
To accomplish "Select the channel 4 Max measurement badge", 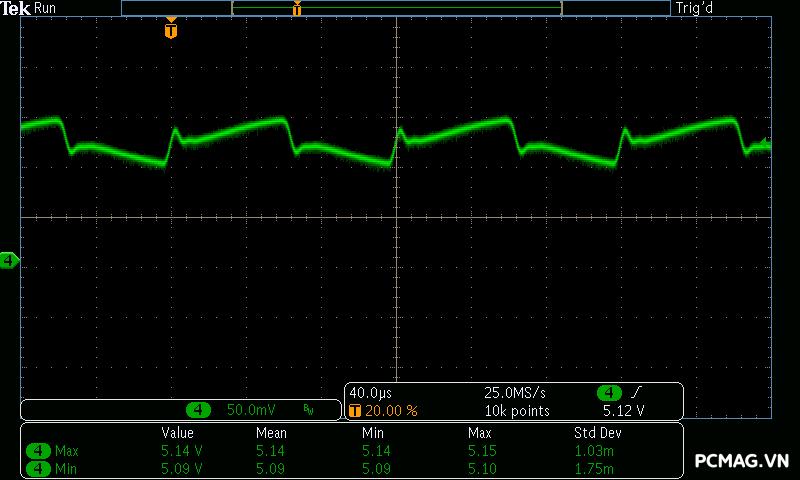I will click(x=38, y=451).
